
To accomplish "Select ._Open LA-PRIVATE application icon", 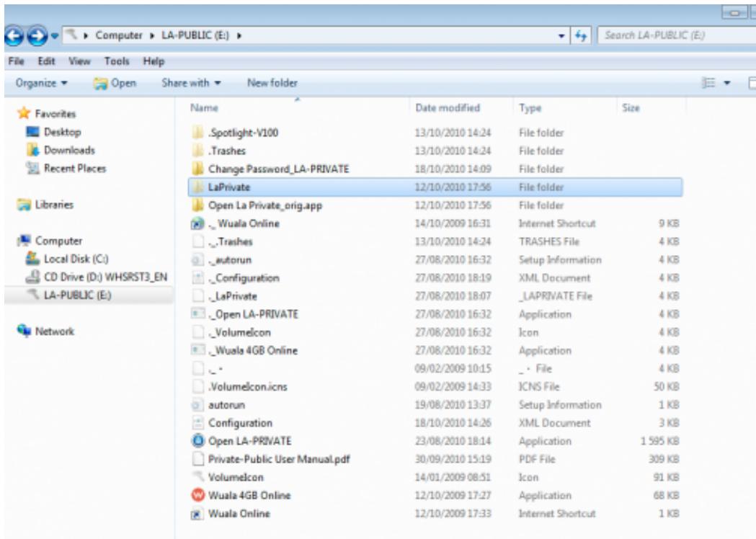I will coord(197,314).
